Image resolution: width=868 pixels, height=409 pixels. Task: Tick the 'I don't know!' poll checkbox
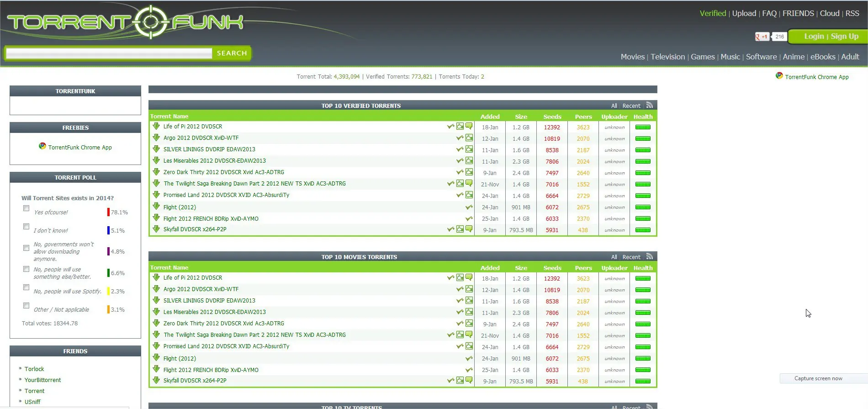point(26,227)
